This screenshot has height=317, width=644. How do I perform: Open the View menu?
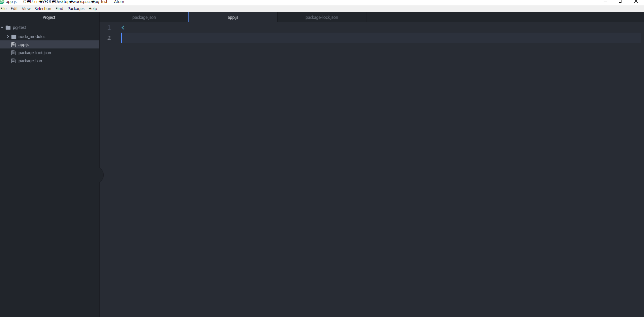[26, 9]
